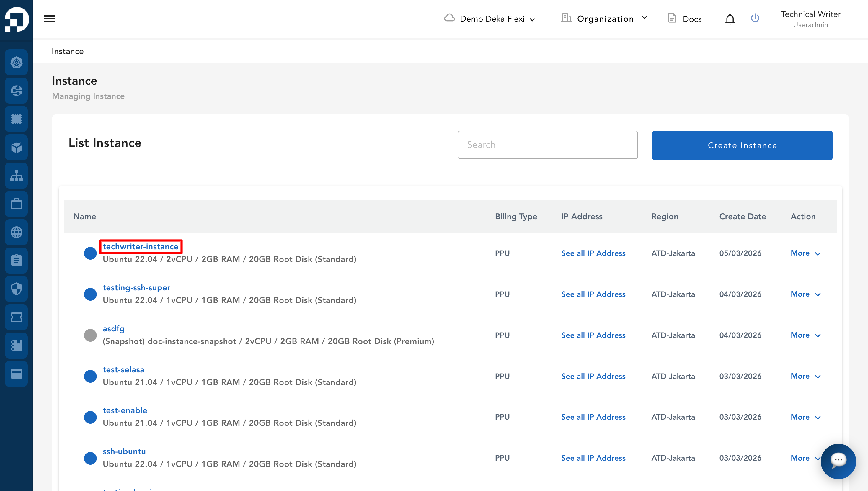Click the ticket voucher sidebar icon
The height and width of the screenshot is (491, 868).
pyautogui.click(x=16, y=317)
